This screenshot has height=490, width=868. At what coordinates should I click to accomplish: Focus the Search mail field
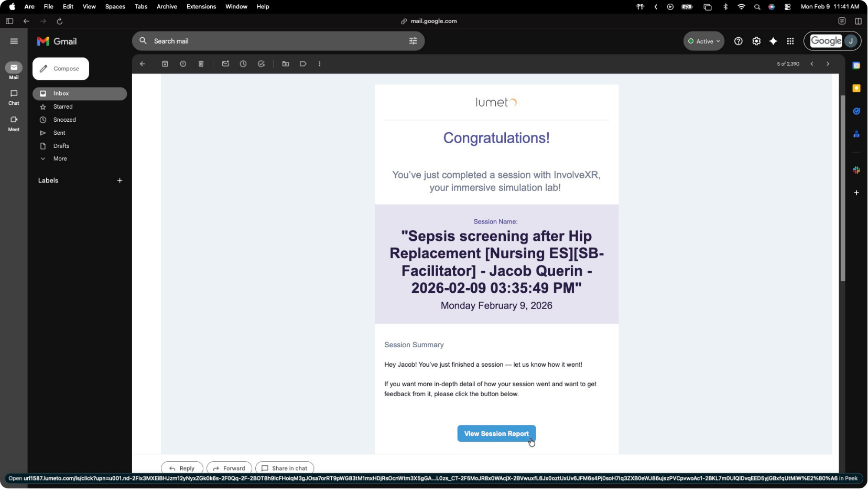coord(278,41)
